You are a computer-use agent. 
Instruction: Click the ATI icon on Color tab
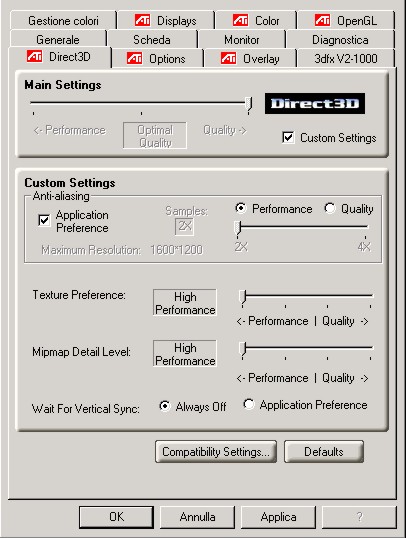[240, 20]
